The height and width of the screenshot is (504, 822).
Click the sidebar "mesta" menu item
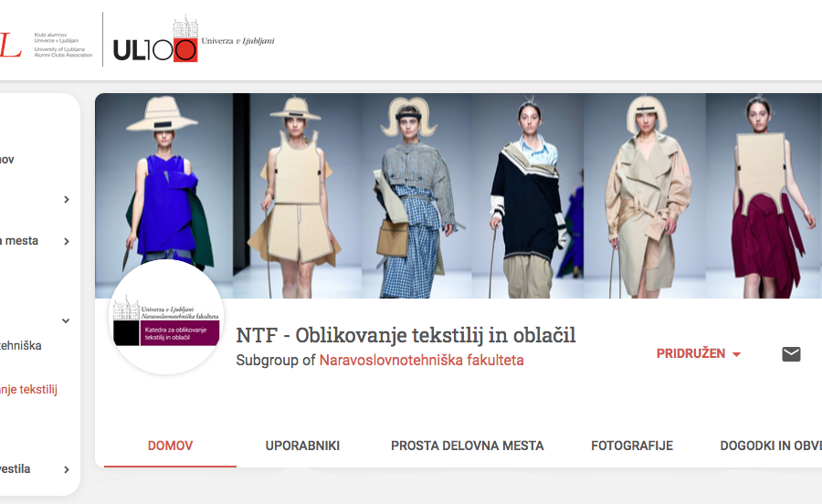click(19, 241)
